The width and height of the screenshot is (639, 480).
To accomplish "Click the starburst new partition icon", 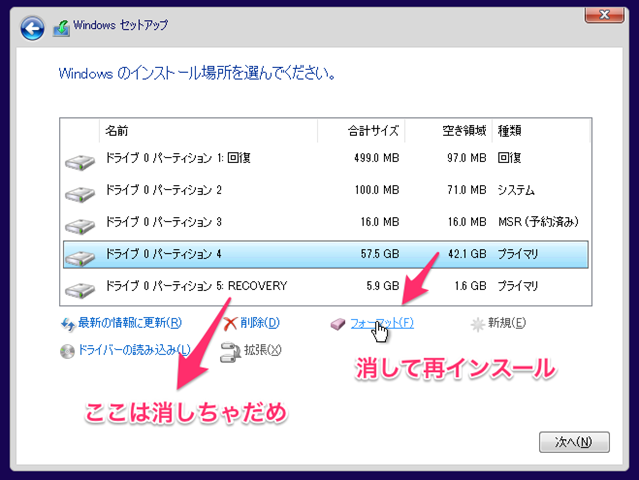I will 477,324.
